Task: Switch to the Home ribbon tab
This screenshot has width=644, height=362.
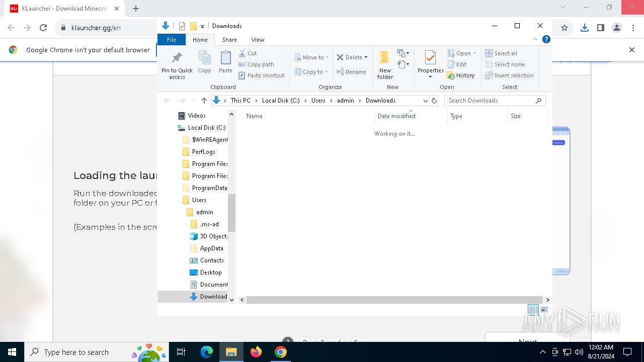Action: (x=200, y=40)
